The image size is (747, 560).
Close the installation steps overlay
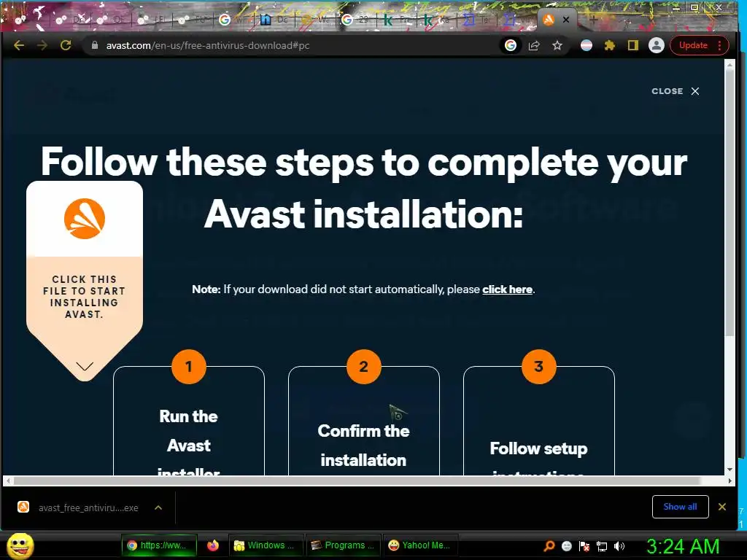(x=676, y=91)
